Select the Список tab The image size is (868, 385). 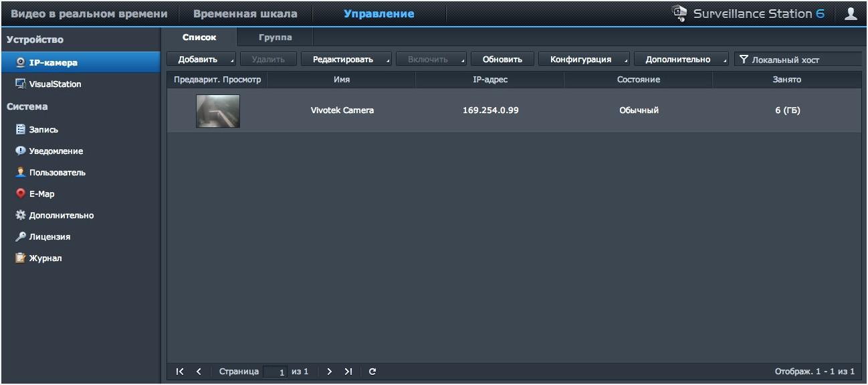click(199, 37)
